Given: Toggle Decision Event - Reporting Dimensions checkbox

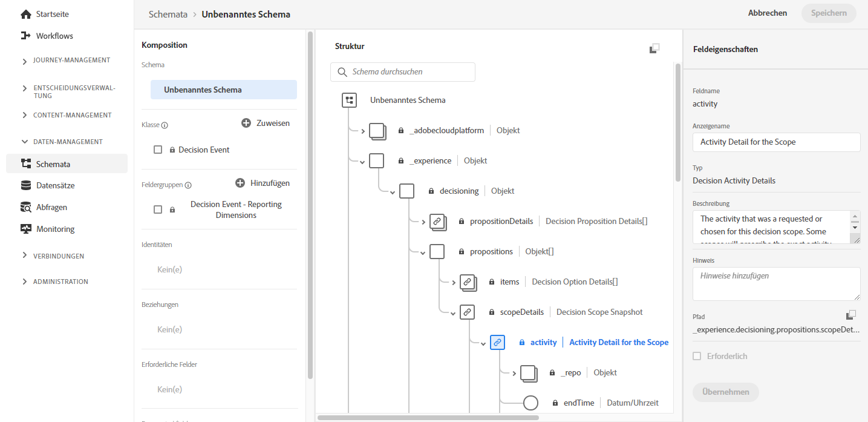Looking at the screenshot, I should click(x=158, y=209).
